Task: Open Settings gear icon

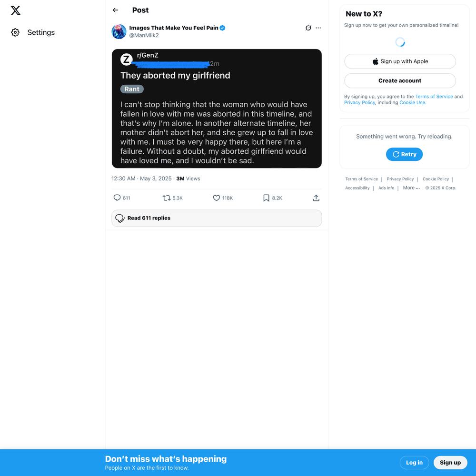Action: (15, 32)
